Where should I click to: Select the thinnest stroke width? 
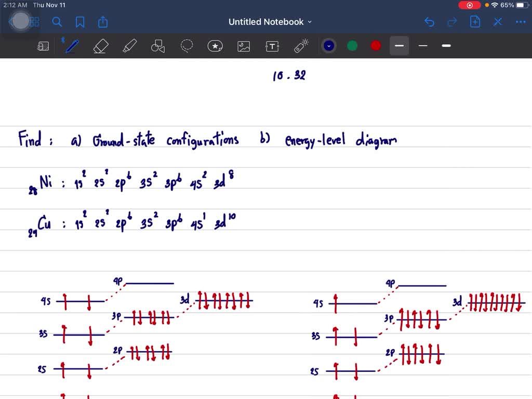click(x=422, y=46)
